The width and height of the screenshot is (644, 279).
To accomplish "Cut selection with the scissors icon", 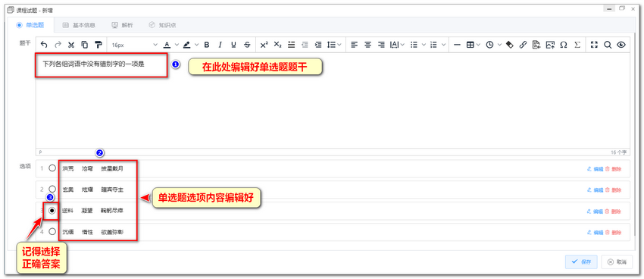I will point(71,45).
